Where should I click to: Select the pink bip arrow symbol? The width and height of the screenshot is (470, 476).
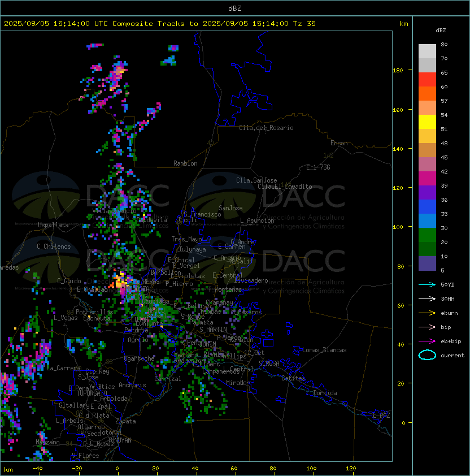click(427, 327)
